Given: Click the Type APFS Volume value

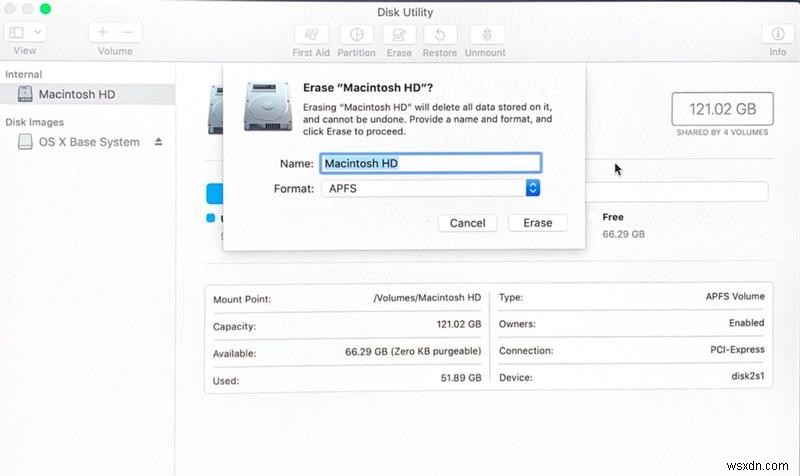Looking at the screenshot, I should (735, 296).
